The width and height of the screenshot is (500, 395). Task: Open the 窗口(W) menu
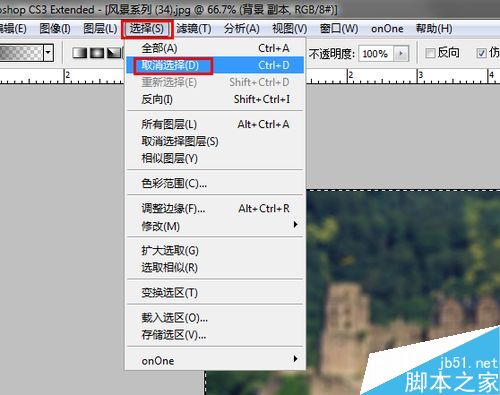(339, 29)
